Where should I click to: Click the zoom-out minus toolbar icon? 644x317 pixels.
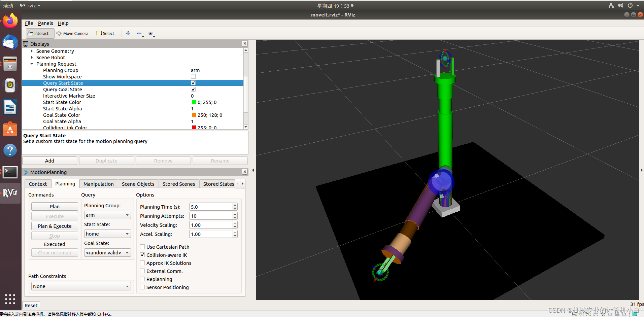tap(140, 33)
